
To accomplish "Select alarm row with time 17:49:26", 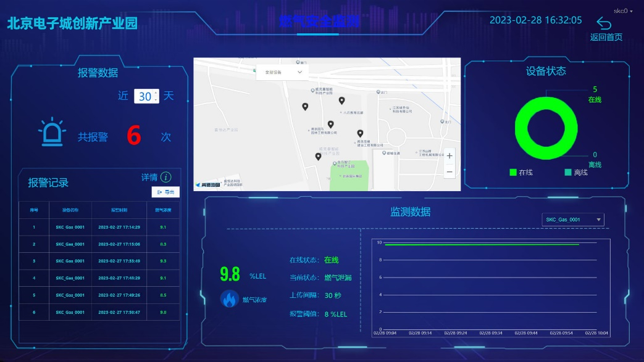I will tap(99, 295).
